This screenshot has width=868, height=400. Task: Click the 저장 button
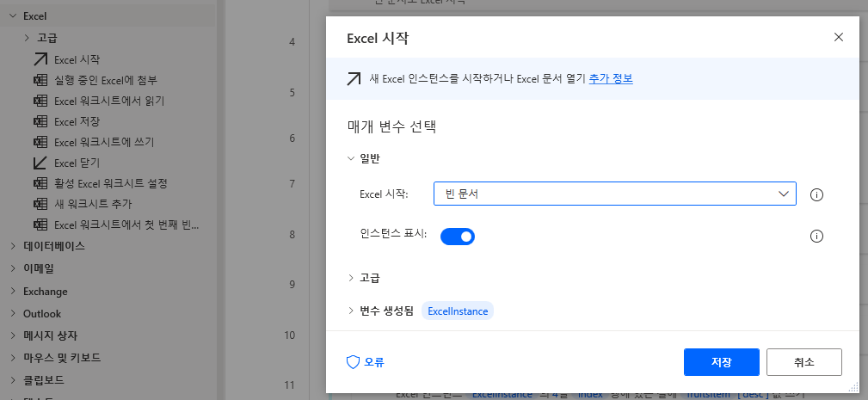[721, 362]
